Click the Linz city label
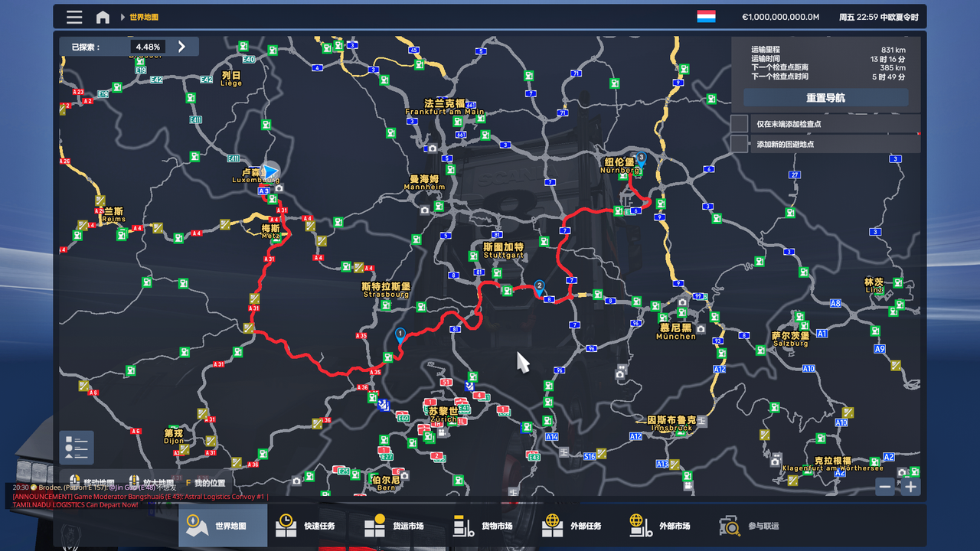The width and height of the screenshot is (980, 551). [x=874, y=285]
